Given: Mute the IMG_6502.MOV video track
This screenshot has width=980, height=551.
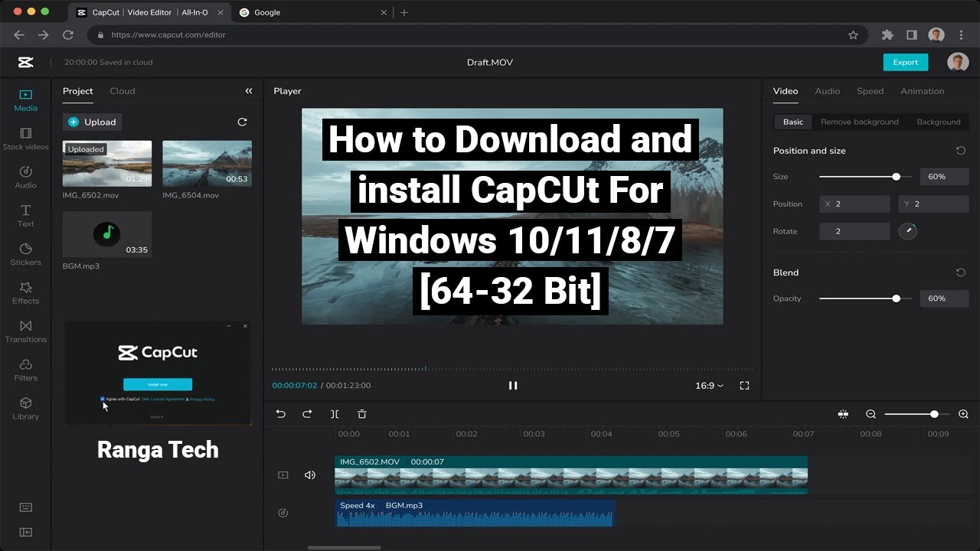Looking at the screenshot, I should pos(310,475).
